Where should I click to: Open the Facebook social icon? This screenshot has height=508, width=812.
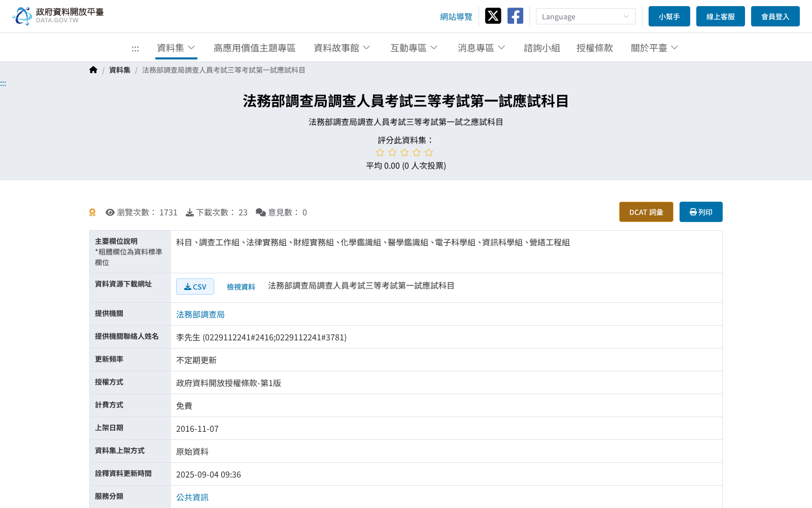(515, 16)
